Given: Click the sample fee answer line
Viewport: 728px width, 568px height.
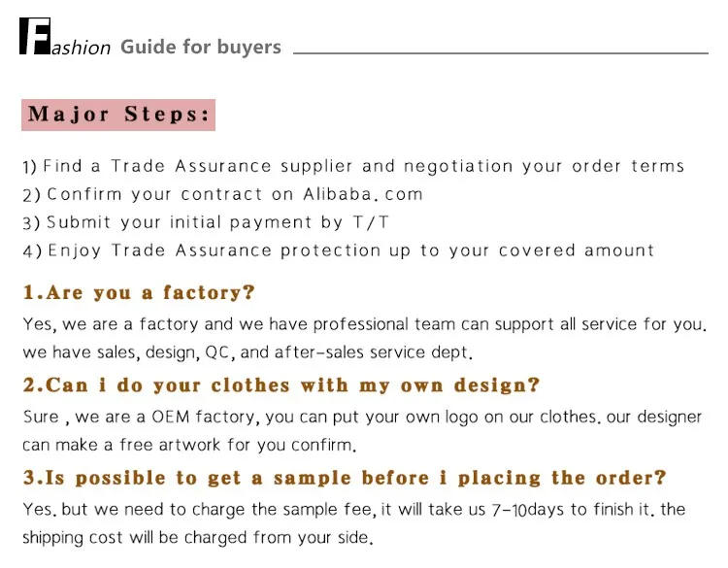Looking at the screenshot, I should click(x=354, y=509).
